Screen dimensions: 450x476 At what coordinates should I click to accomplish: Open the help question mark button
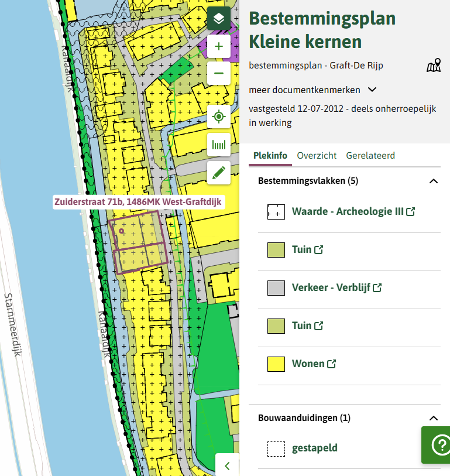point(439,445)
